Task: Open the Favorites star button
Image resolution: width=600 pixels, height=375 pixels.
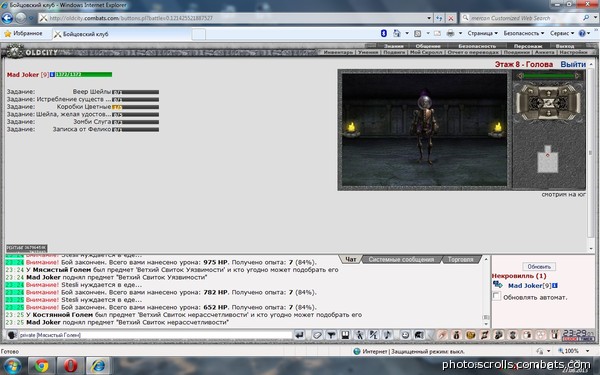Action: [x=24, y=34]
